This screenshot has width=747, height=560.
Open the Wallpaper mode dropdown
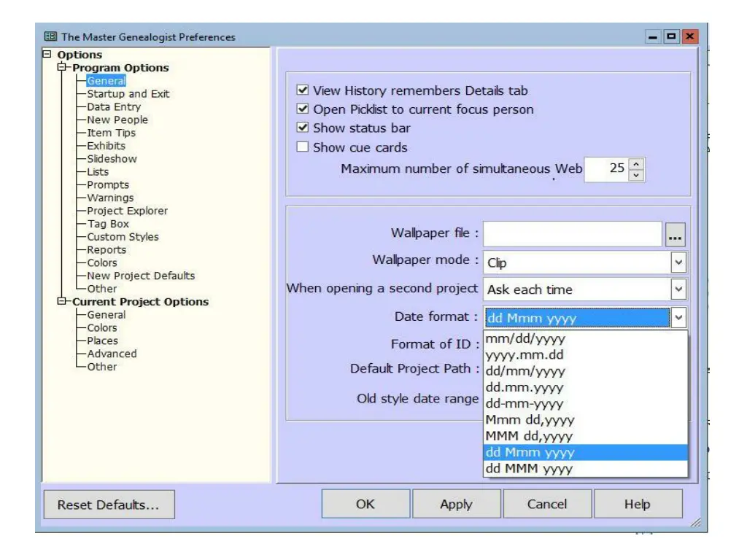click(x=678, y=262)
